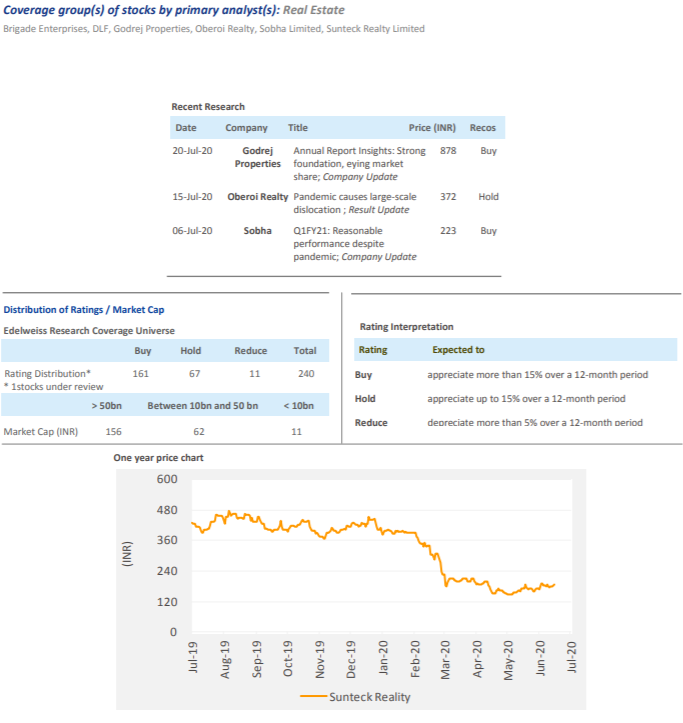683x723 pixels.
Task: Click the Oberoi Realty company entry
Action: click(257, 197)
